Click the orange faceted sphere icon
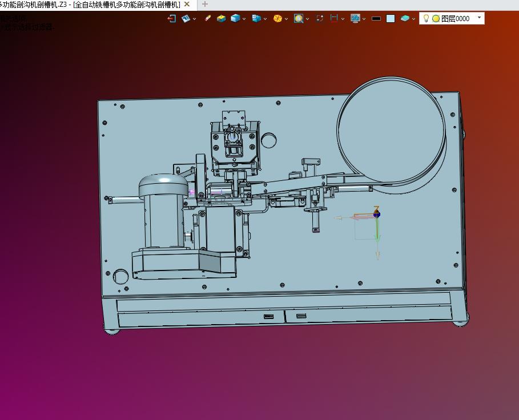 pos(277,18)
